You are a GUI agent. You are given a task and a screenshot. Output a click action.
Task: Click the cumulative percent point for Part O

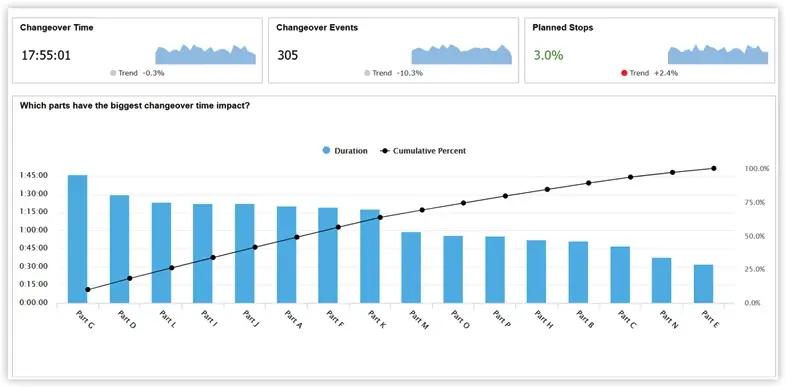[x=463, y=203]
